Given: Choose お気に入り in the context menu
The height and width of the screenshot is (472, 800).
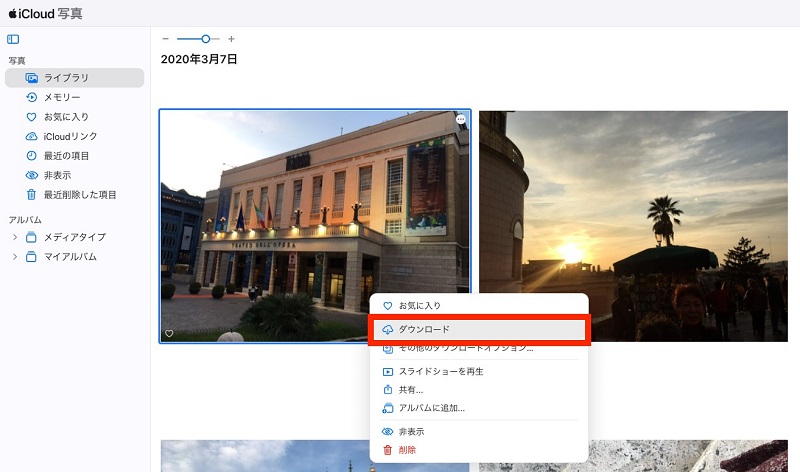Looking at the screenshot, I should [479, 306].
